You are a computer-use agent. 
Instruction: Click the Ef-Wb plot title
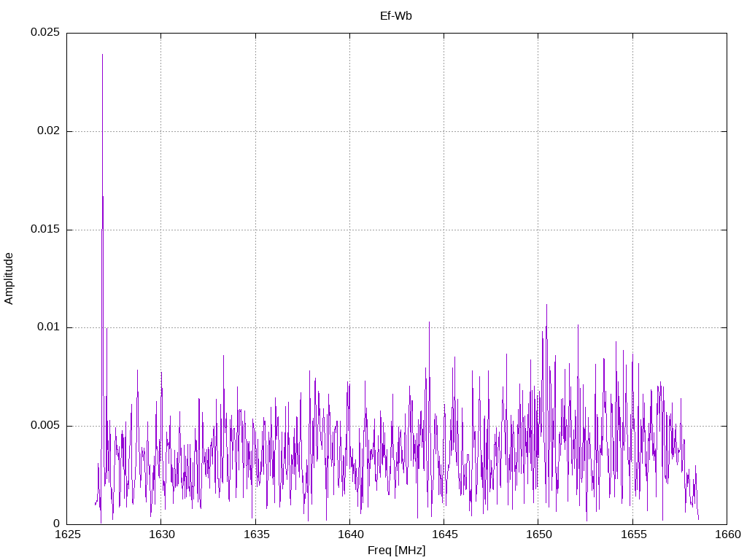click(396, 16)
